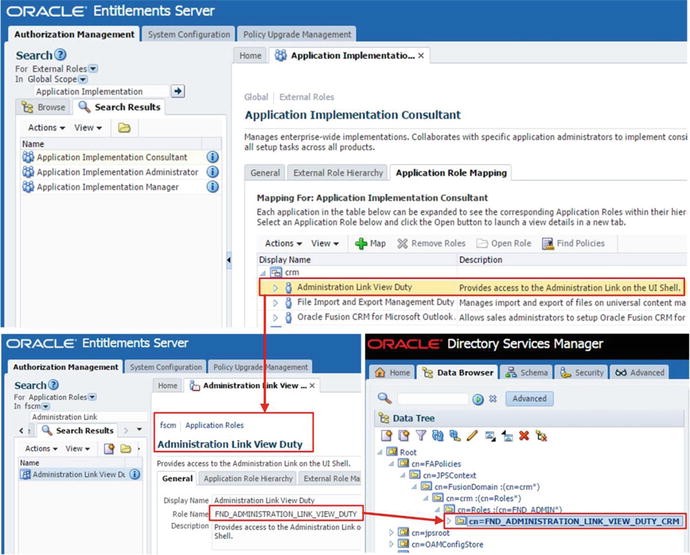Expand Oracle Fusion CRM for Microsoft Outlook row
690x555 pixels.
275,317
